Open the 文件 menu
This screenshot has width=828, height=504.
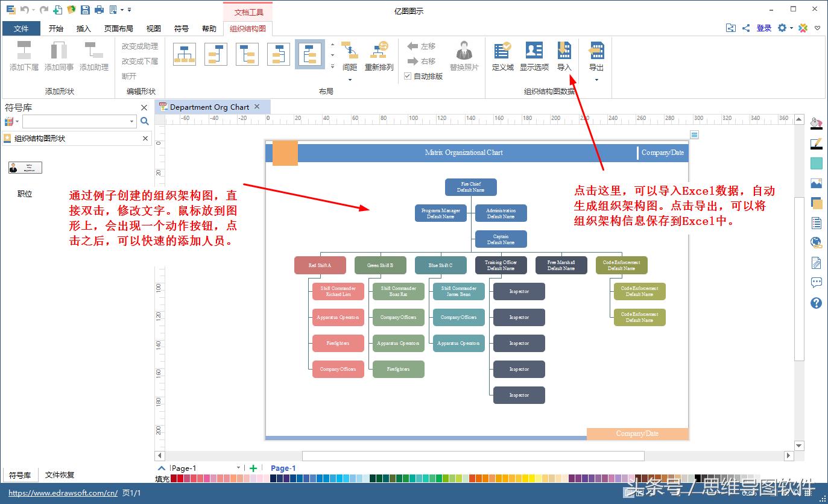tap(21, 28)
